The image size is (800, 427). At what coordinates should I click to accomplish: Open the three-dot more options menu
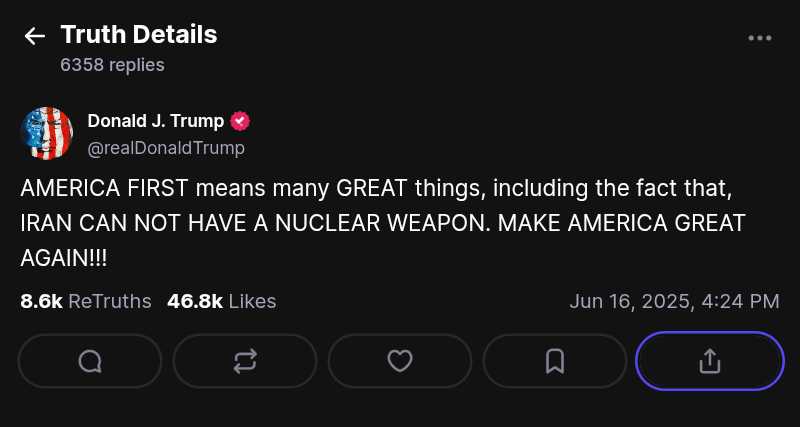click(x=760, y=38)
